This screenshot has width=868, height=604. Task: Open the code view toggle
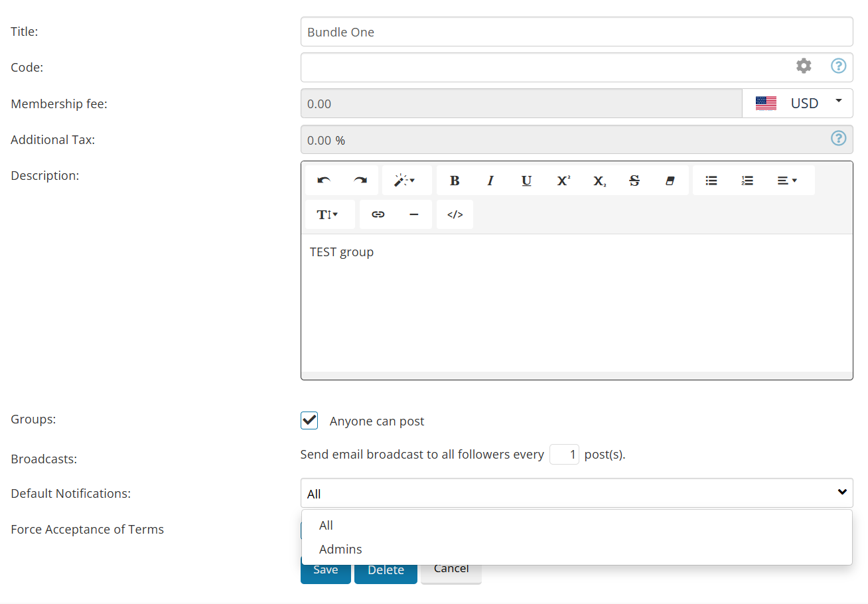click(455, 214)
